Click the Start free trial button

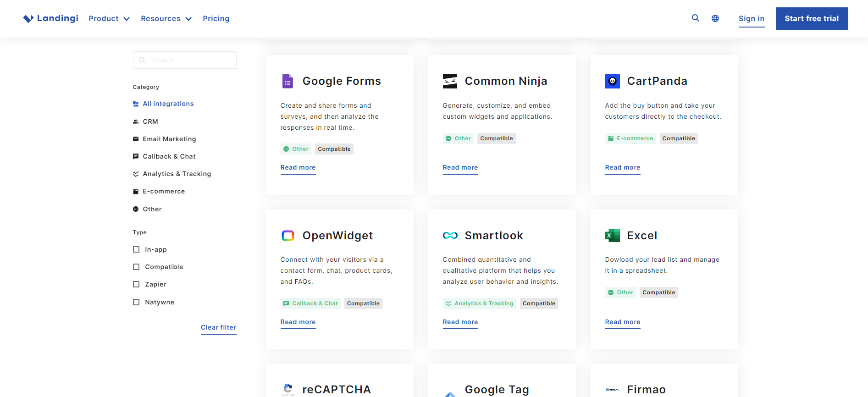pyautogui.click(x=812, y=19)
